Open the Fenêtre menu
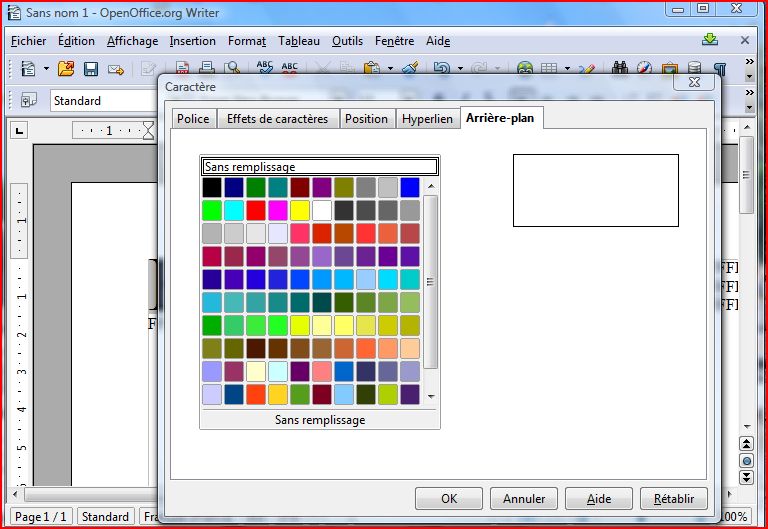This screenshot has height=529, width=768. (x=394, y=41)
